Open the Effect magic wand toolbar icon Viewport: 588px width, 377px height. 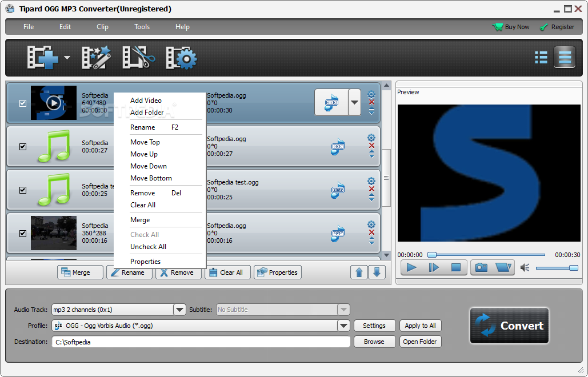(x=96, y=57)
